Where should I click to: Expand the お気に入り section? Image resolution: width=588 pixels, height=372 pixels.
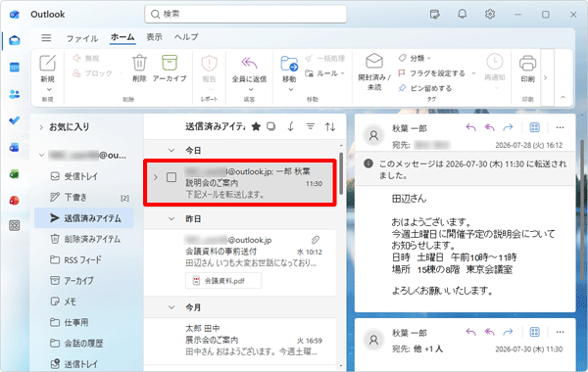point(41,127)
